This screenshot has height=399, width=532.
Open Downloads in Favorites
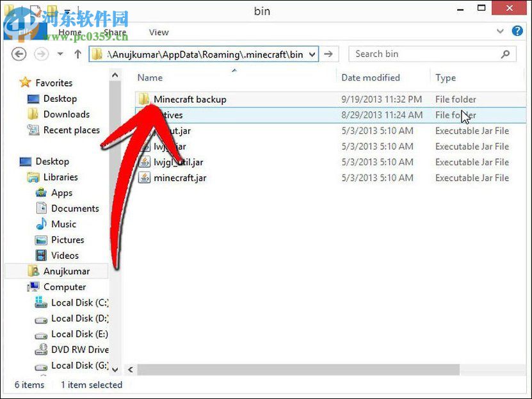point(67,115)
